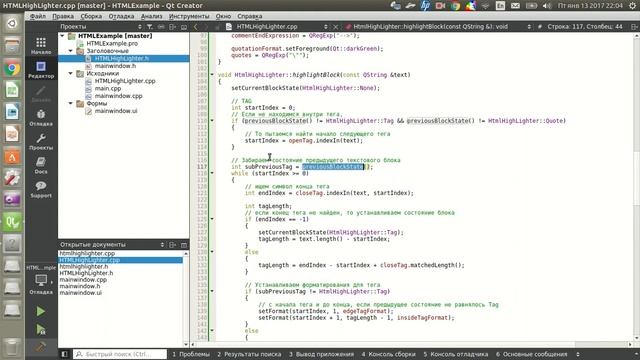Fold the while loop at line 118
The width and height of the screenshot is (640, 360).
click(212, 173)
